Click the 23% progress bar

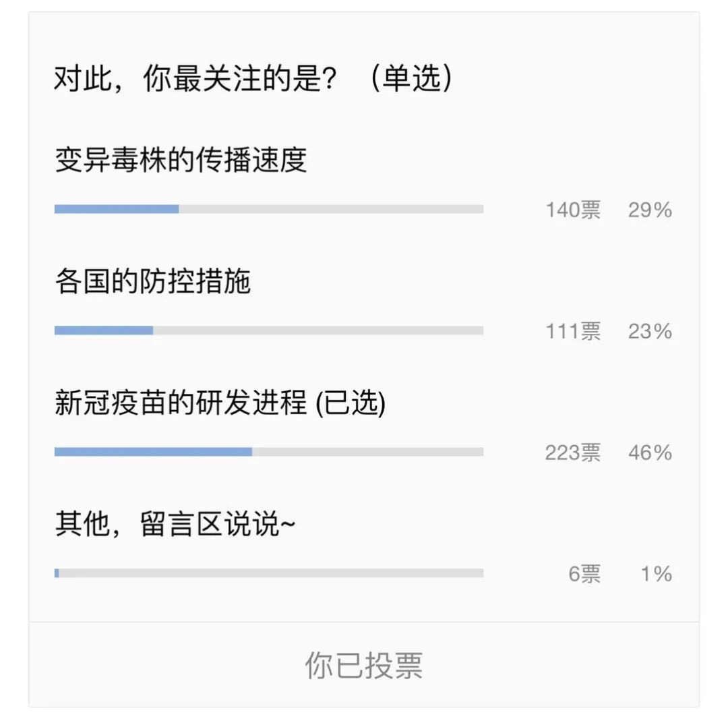[268, 330]
